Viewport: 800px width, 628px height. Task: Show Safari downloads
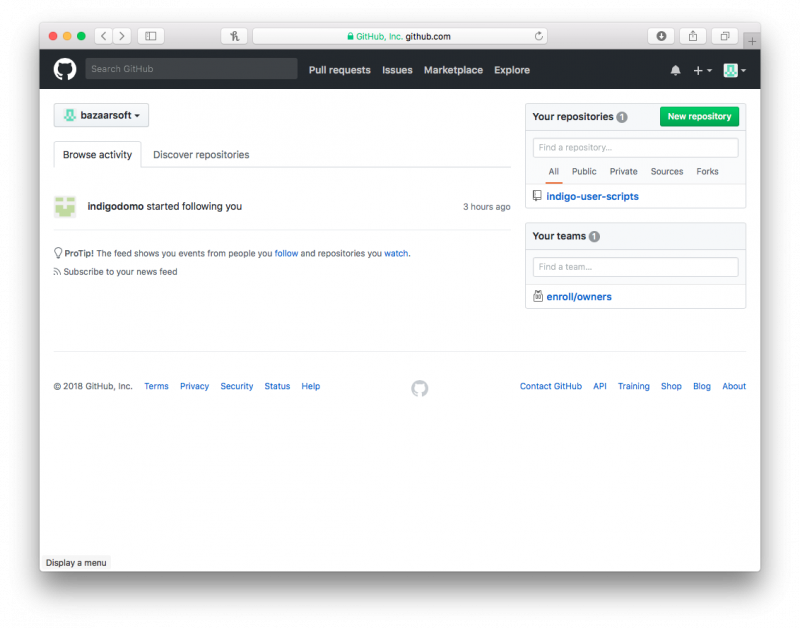pyautogui.click(x=661, y=36)
